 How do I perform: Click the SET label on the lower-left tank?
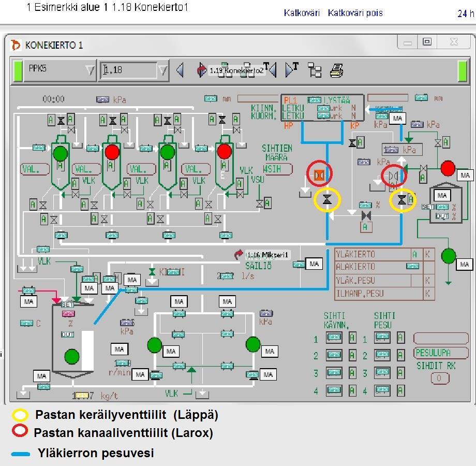(x=67, y=304)
